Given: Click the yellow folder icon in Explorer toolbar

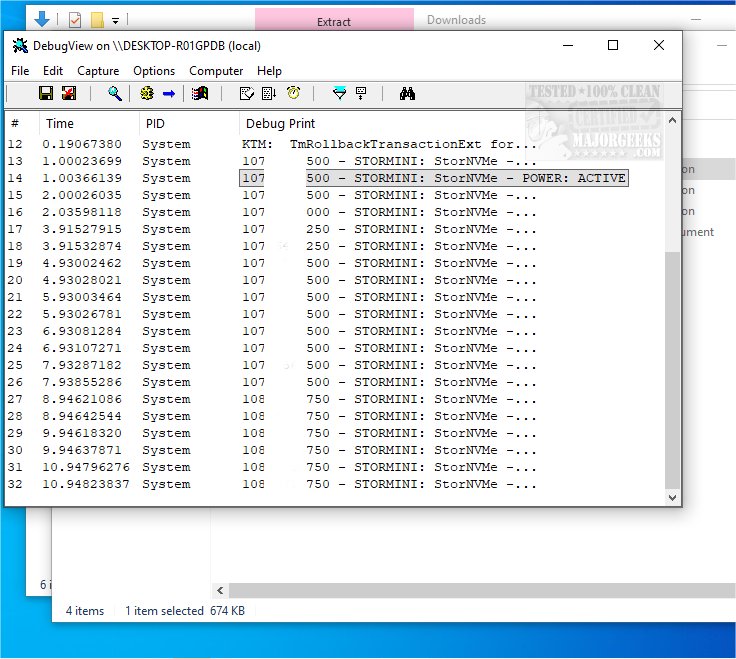Looking at the screenshot, I should click(97, 20).
